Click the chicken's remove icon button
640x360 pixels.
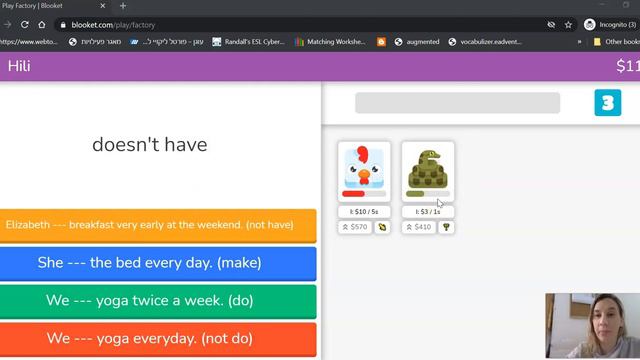(x=382, y=227)
